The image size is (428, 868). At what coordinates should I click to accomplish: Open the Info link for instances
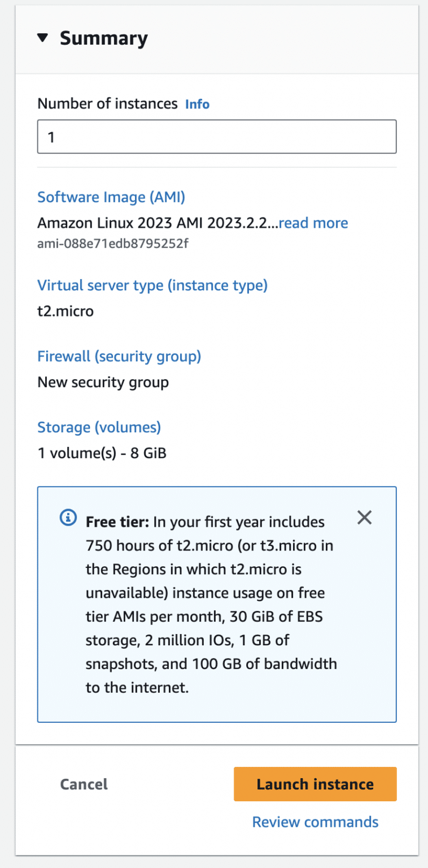(197, 104)
